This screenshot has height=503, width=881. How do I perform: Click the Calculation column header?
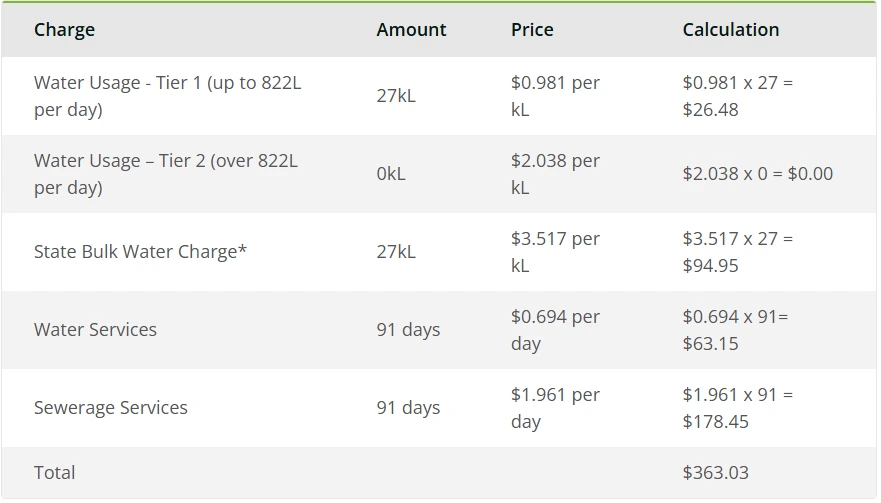(730, 30)
